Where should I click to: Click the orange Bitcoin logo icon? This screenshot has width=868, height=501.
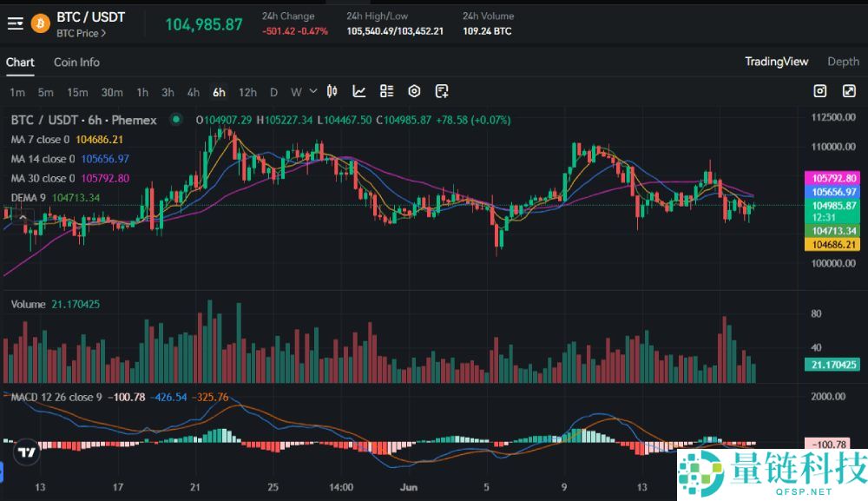point(41,23)
